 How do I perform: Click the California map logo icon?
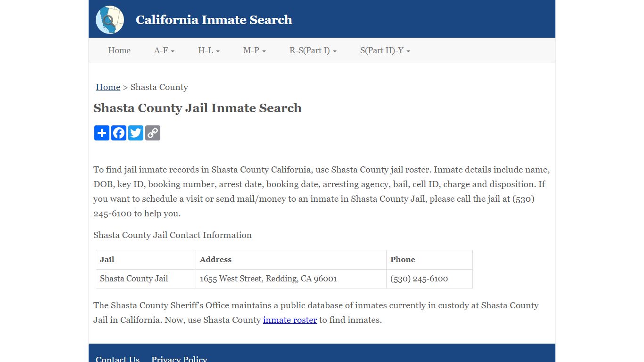[110, 20]
